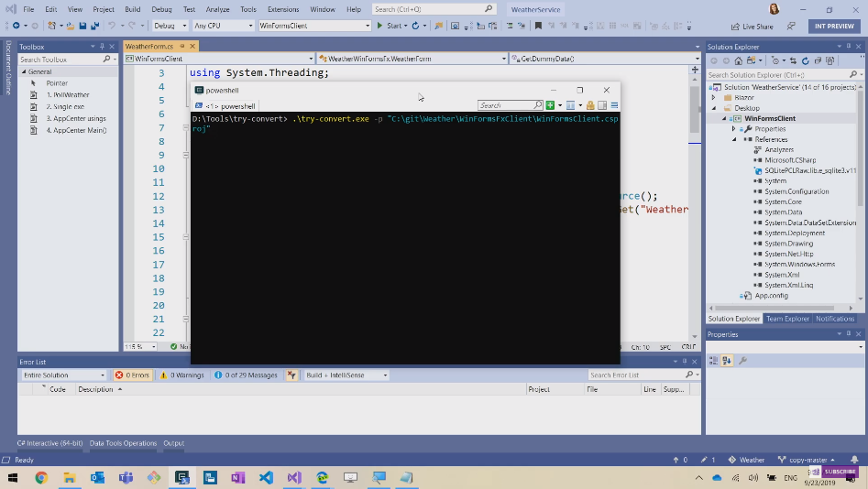Click the lock icon in the PowerShell toolbar
The image size is (868, 489).
590,105
